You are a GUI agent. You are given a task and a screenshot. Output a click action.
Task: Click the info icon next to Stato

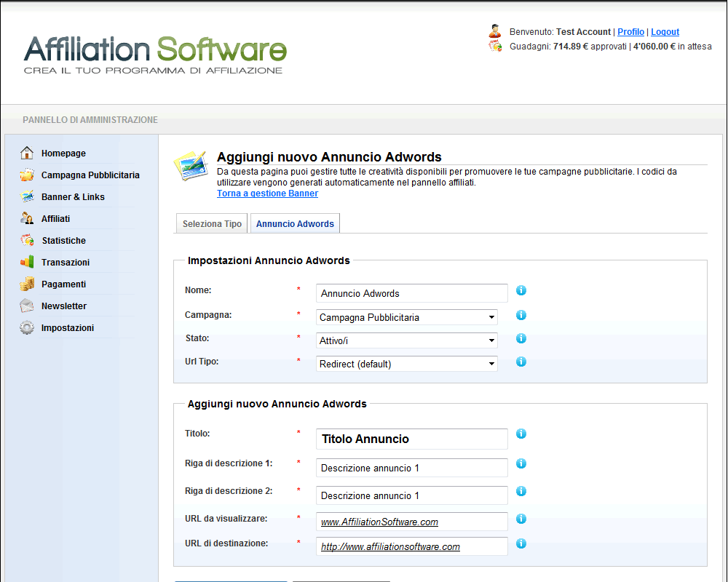pos(521,338)
